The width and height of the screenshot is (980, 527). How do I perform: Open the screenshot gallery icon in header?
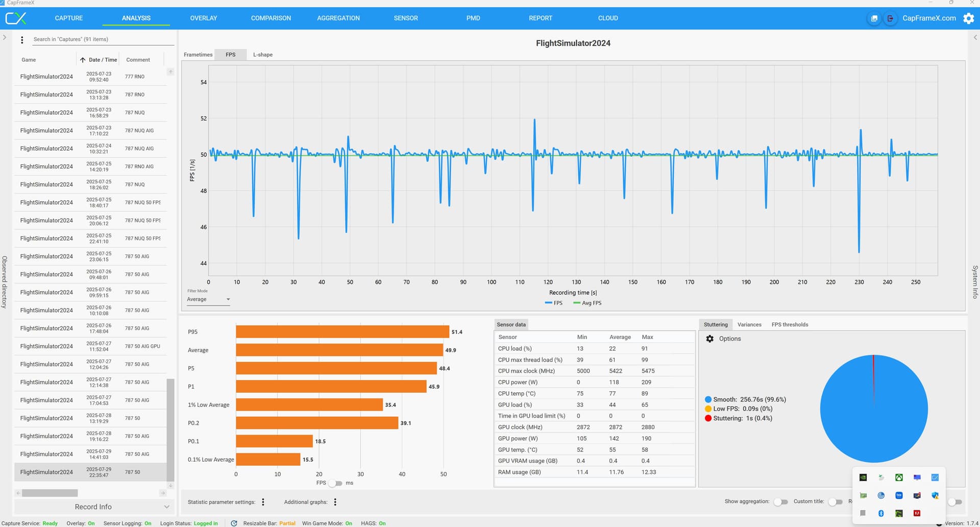click(x=874, y=18)
